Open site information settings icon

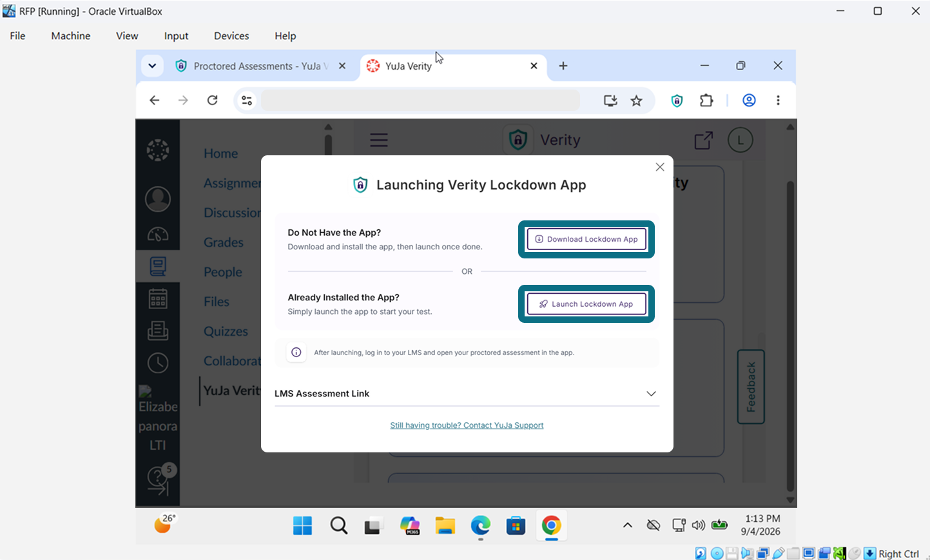point(247,100)
